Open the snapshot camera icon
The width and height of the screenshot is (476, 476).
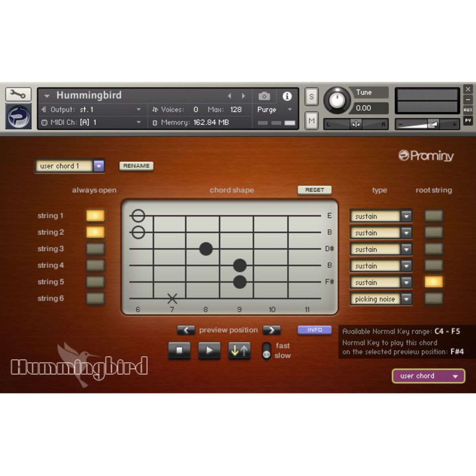(x=264, y=96)
